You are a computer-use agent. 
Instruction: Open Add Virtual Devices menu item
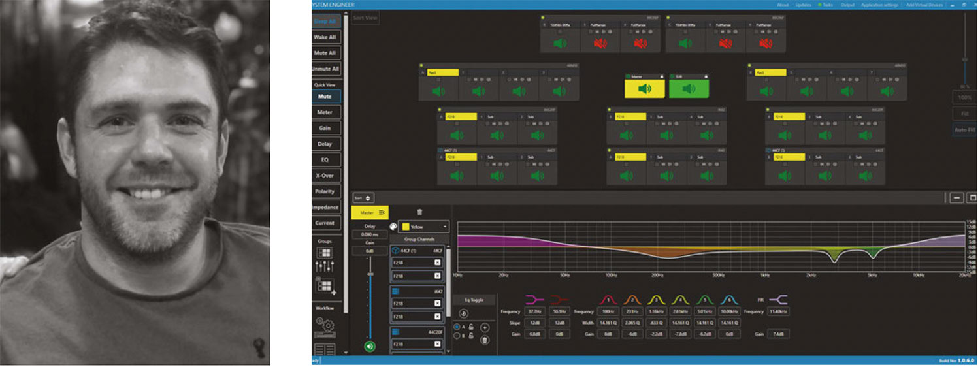924,5
